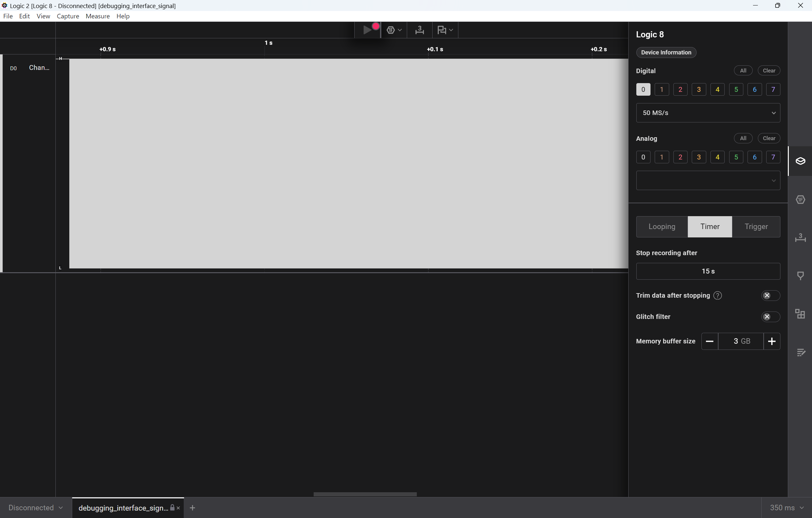Expand the 50 MS/s sample rate dropdown
The width and height of the screenshot is (812, 518).
pos(708,113)
